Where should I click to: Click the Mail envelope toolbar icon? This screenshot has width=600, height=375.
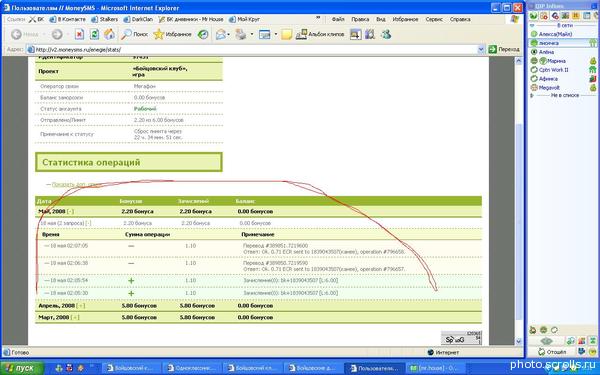pyautogui.click(x=220, y=34)
